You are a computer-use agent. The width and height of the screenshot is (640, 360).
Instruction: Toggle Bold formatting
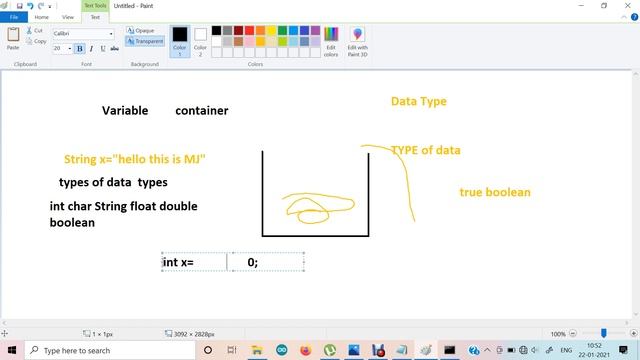click(80, 49)
